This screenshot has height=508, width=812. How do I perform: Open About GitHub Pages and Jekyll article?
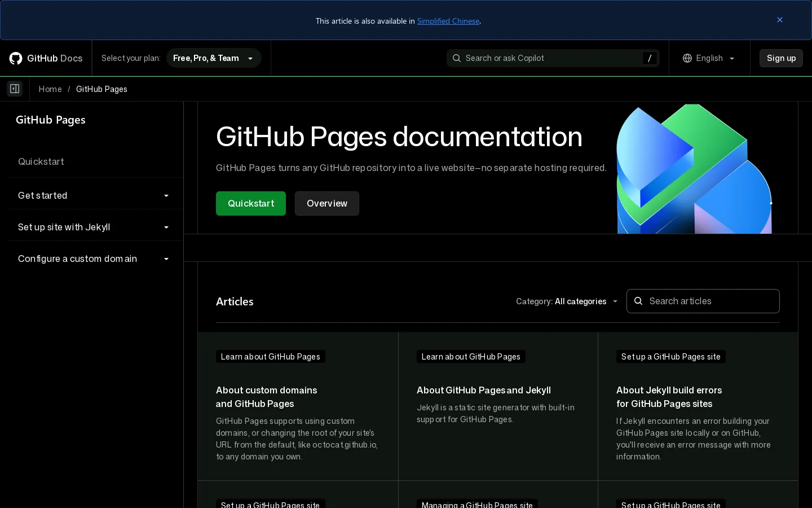click(484, 390)
